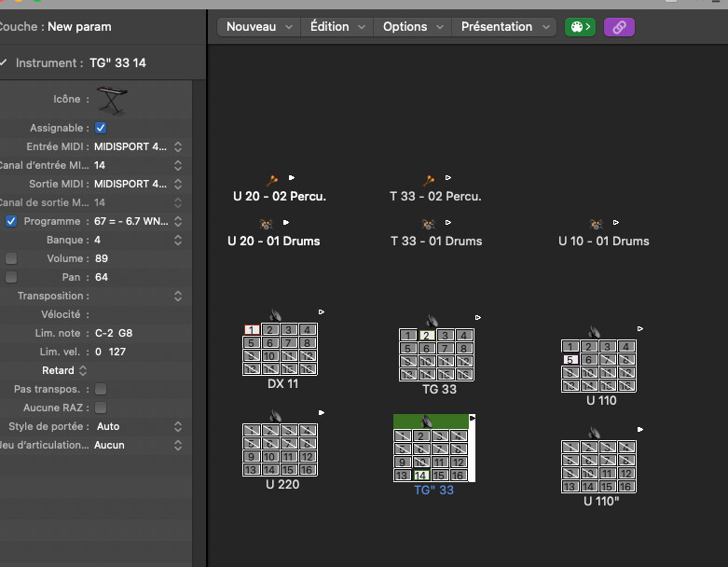Click the Volume value 89
Screen dimensions: 728x567
pyautogui.click(x=102, y=258)
